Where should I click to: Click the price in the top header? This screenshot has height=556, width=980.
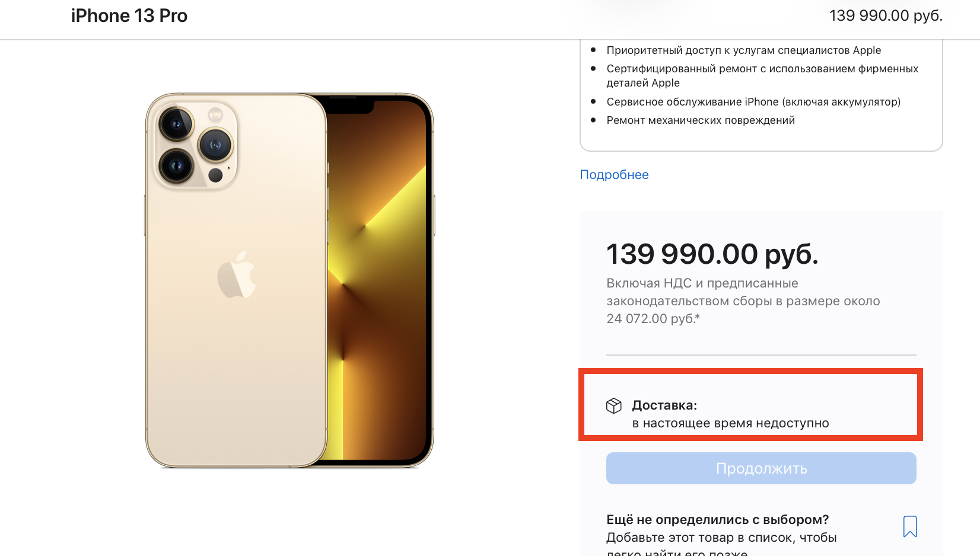pos(885,16)
